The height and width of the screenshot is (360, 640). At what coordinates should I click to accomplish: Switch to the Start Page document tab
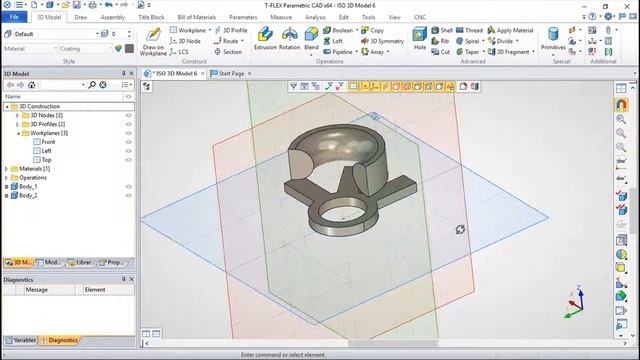231,73
